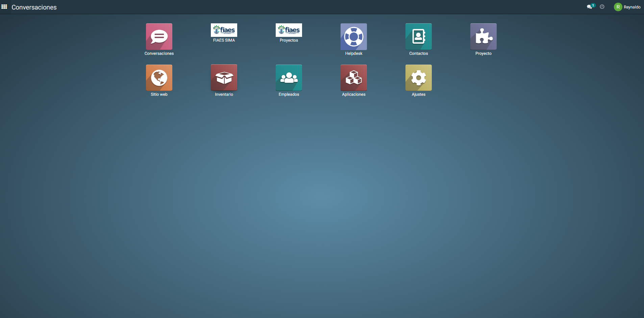Expand the Reynaldo user menu

[632, 7]
